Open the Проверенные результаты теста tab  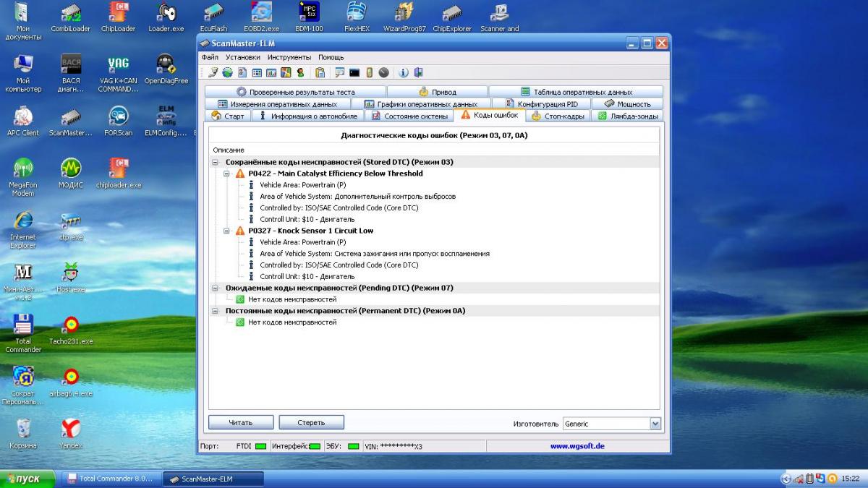(296, 92)
